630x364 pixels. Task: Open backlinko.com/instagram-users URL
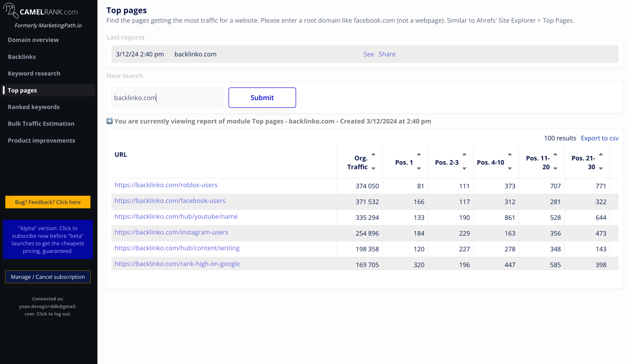[171, 232]
